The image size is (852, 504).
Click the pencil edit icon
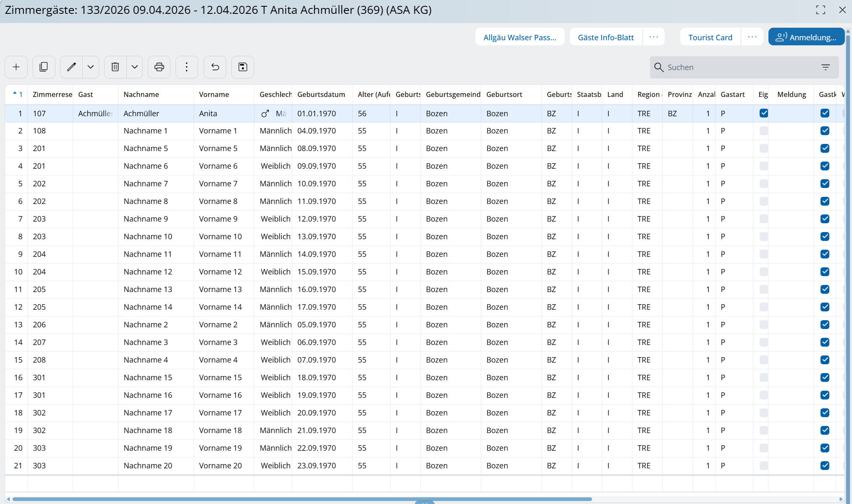[x=71, y=67]
